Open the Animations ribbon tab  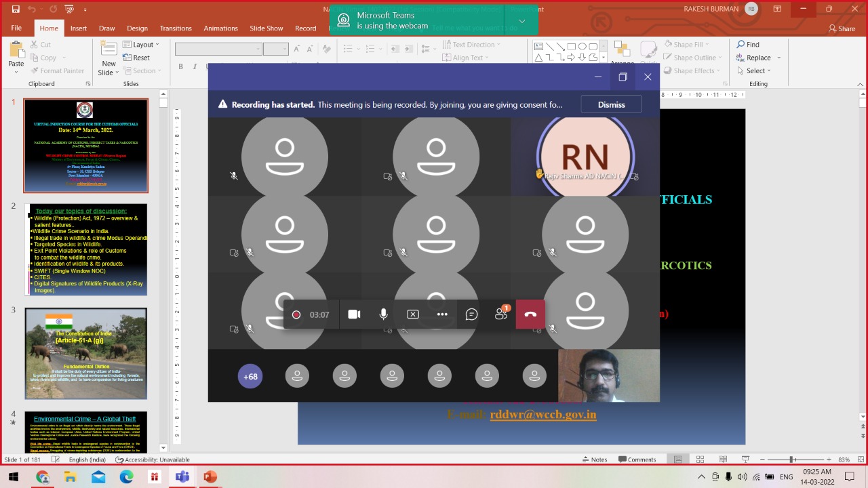[220, 28]
